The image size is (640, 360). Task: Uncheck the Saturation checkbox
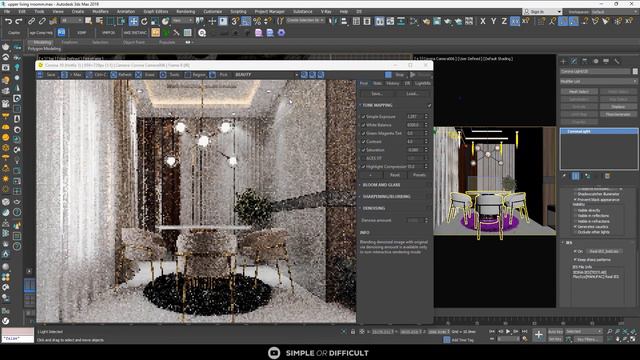click(x=363, y=150)
